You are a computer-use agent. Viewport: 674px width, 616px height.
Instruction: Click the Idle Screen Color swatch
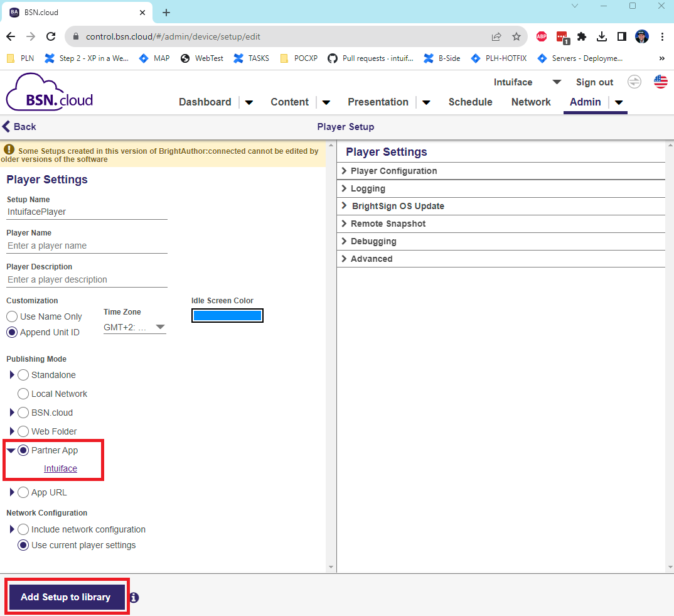(227, 315)
